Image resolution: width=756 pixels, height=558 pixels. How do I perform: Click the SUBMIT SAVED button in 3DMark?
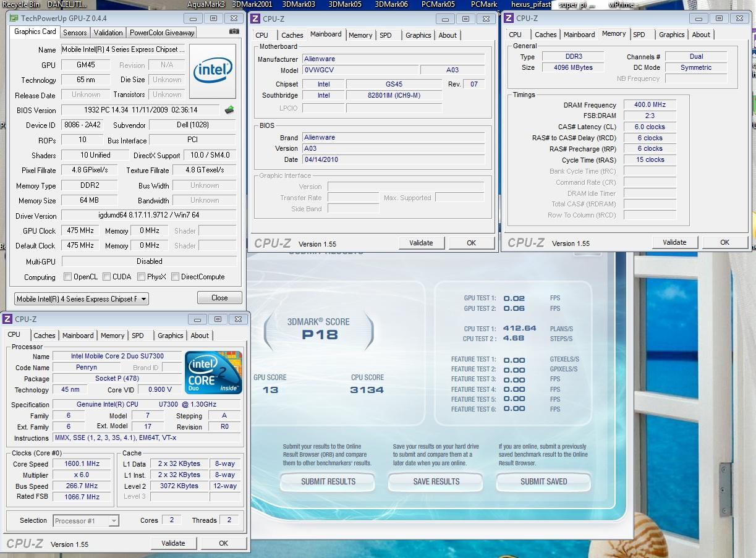(x=544, y=482)
